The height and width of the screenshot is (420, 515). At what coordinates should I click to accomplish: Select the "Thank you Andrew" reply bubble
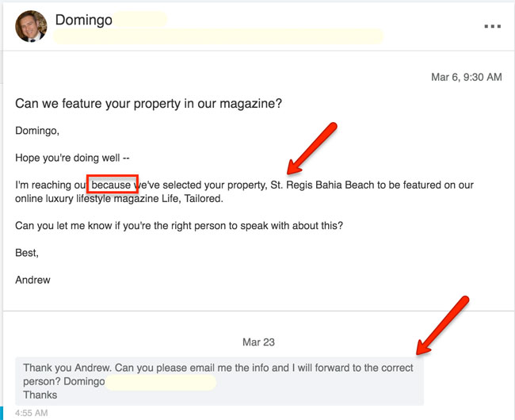pos(219,380)
